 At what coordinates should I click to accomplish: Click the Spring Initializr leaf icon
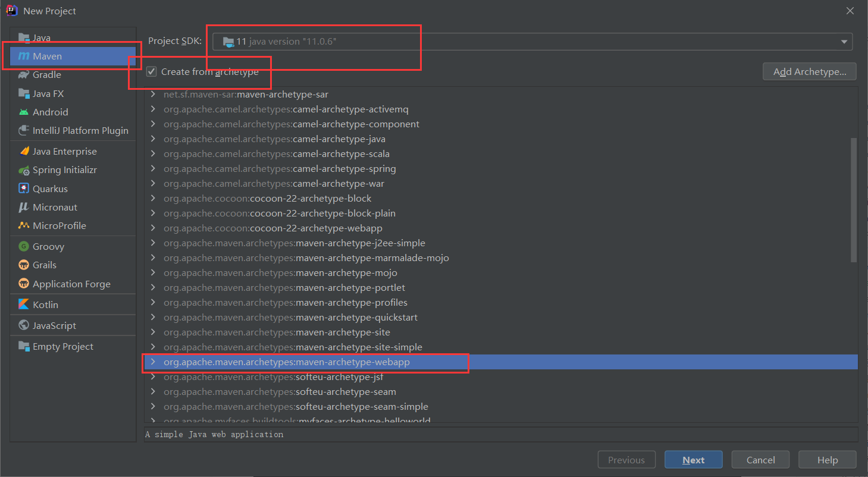pos(24,170)
